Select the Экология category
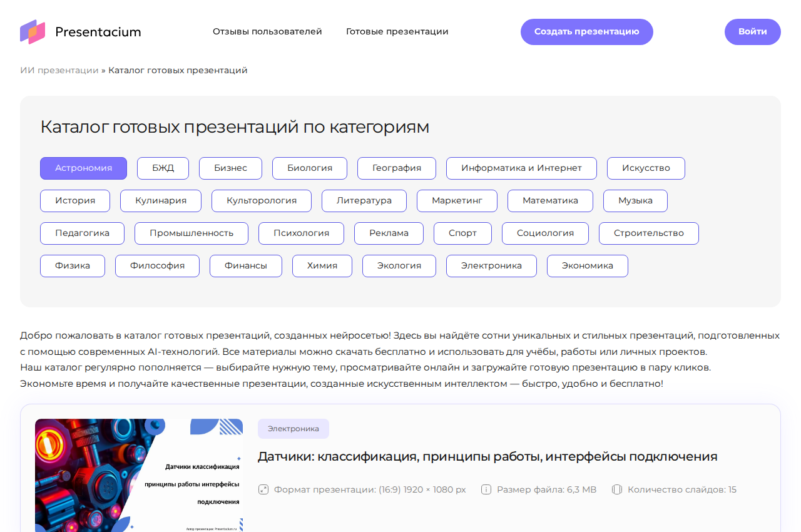Image resolution: width=801 pixels, height=532 pixels. point(399,266)
